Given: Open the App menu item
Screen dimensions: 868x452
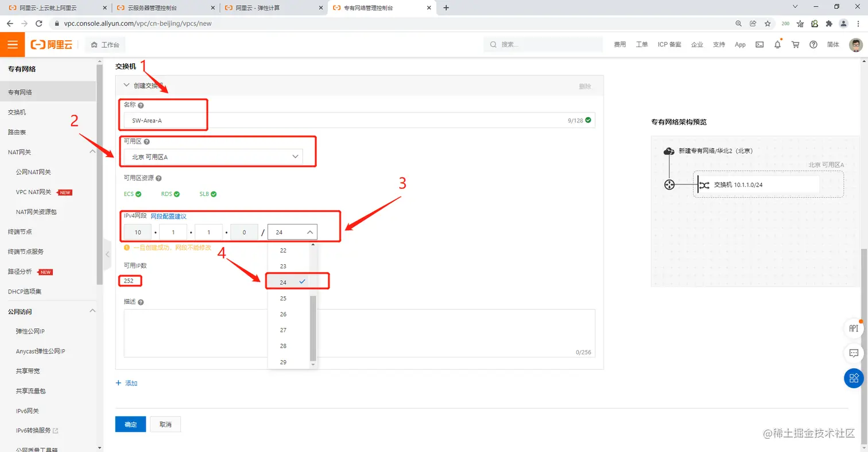Looking at the screenshot, I should click(740, 45).
